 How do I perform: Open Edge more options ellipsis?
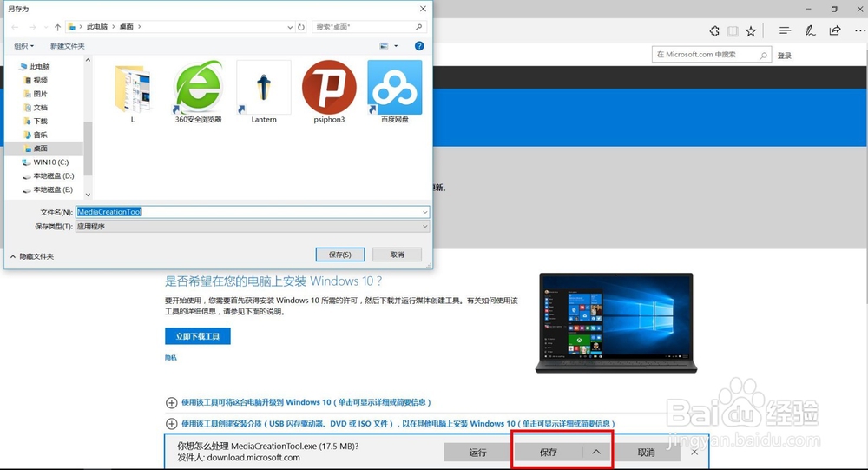860,31
